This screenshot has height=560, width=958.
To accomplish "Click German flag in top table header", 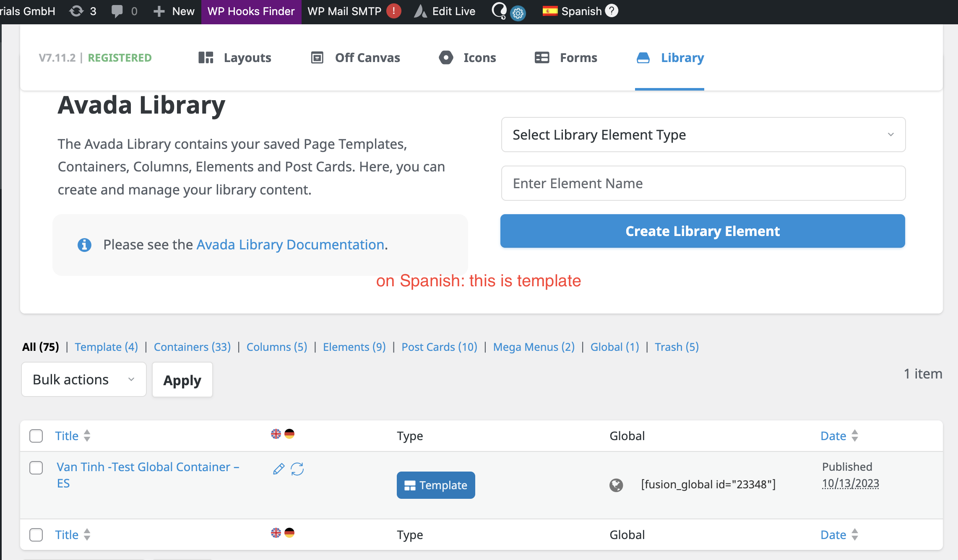I will pos(289,434).
